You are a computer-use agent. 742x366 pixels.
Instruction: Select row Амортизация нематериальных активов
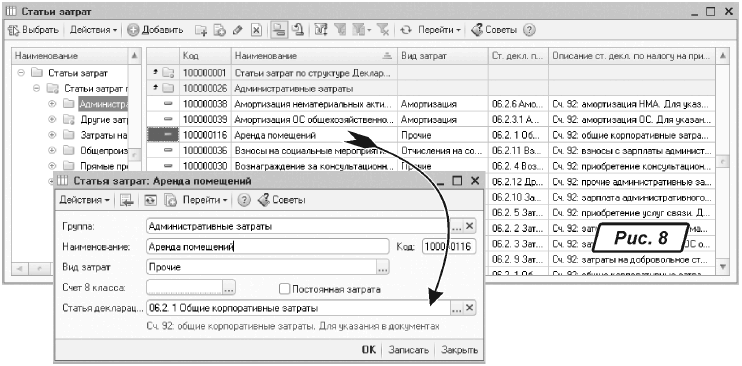(x=431, y=104)
